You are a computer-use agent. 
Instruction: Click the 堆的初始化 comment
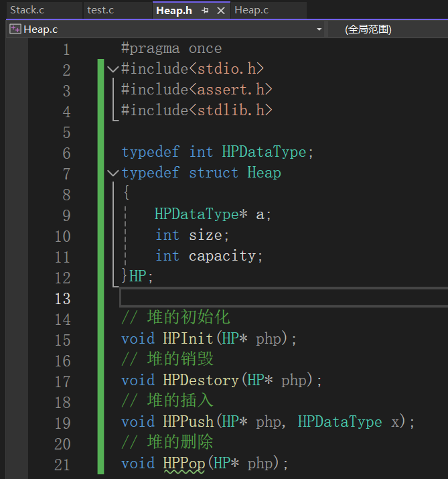pyautogui.click(x=175, y=317)
